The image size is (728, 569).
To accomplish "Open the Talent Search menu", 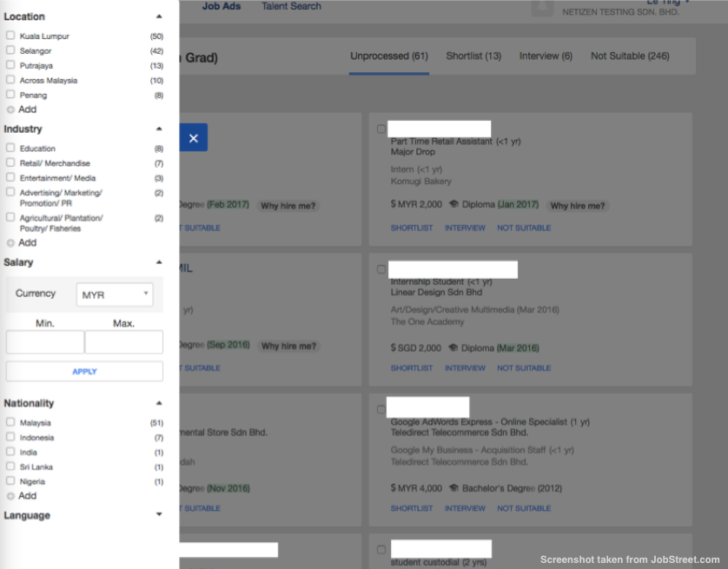I will coord(290,6).
